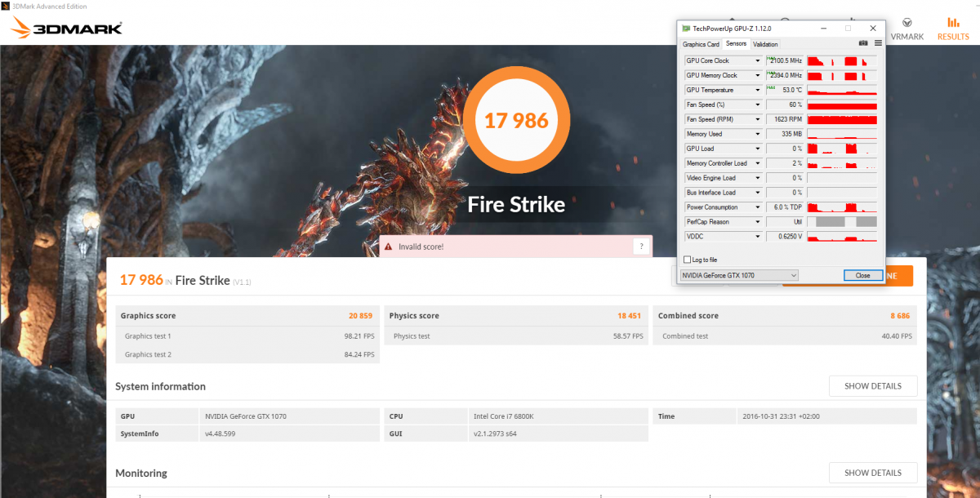Click the Fan Speed (RPM) history graph
The image size is (980, 498).
click(842, 119)
